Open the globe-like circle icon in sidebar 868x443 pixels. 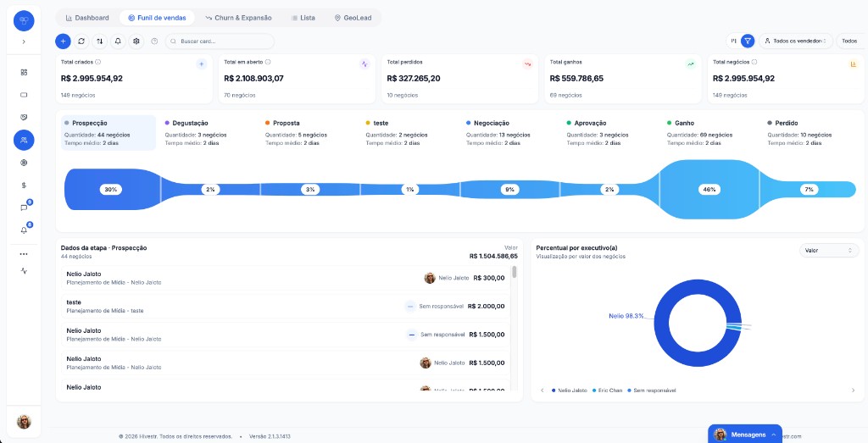pyautogui.click(x=24, y=163)
